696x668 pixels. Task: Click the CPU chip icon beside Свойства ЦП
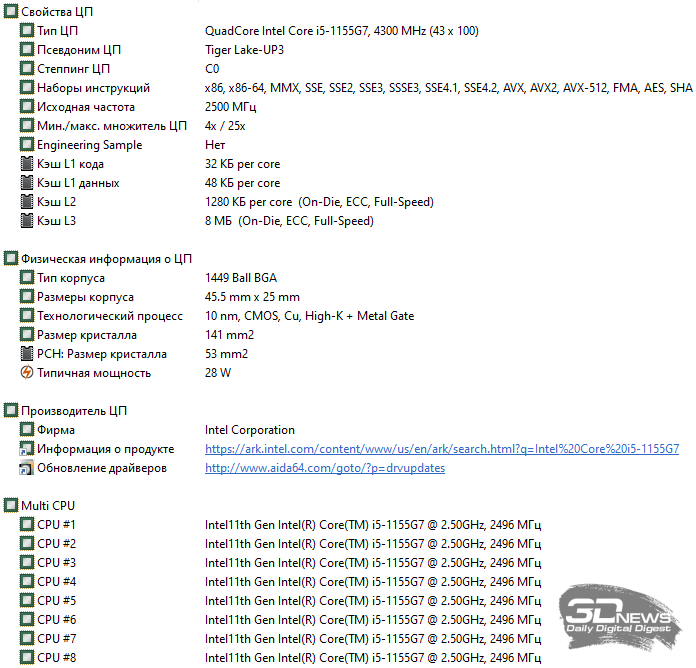11,12
